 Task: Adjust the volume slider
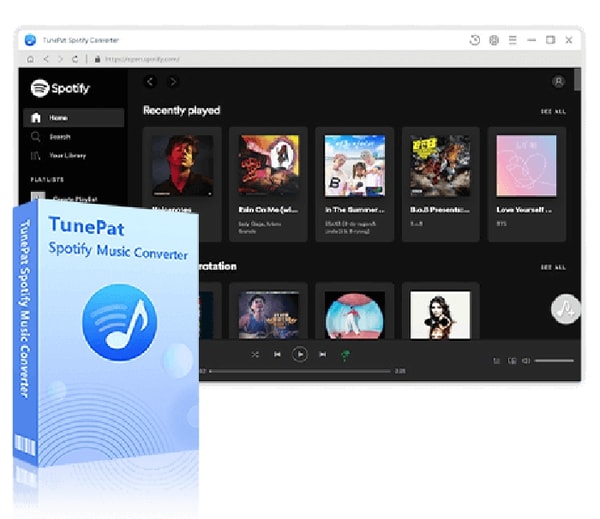tap(554, 361)
